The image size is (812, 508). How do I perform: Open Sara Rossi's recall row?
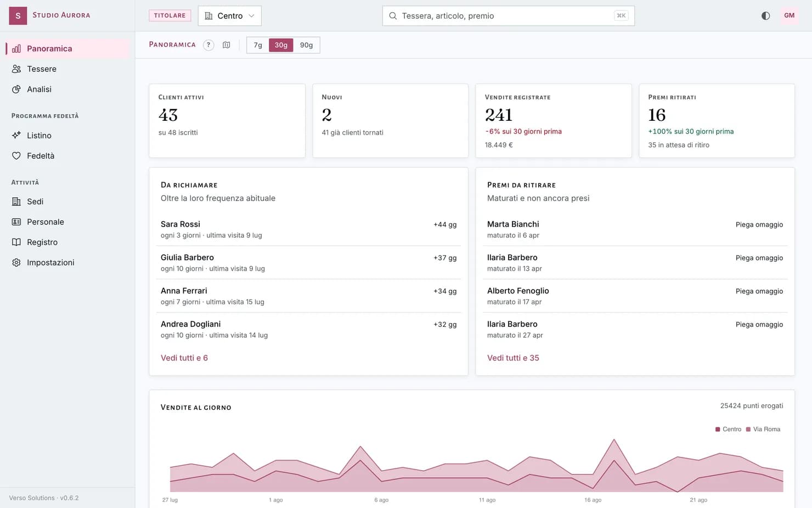pos(308,229)
